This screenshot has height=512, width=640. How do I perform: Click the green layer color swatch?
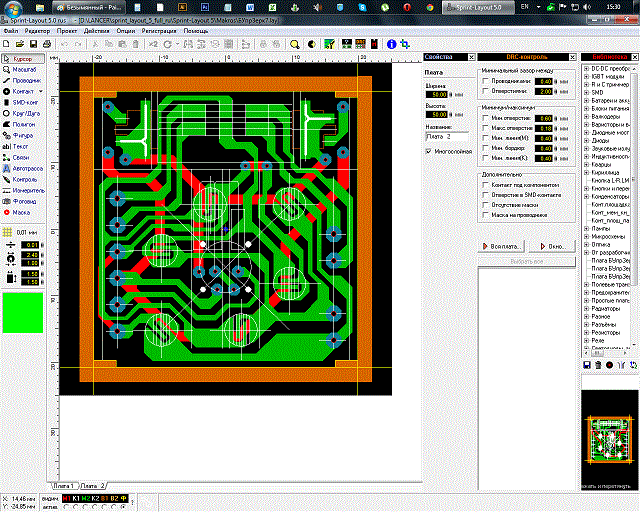click(23, 313)
